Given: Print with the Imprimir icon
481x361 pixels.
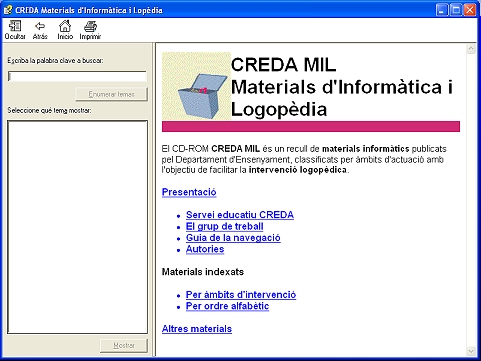Looking at the screenshot, I should [90, 30].
